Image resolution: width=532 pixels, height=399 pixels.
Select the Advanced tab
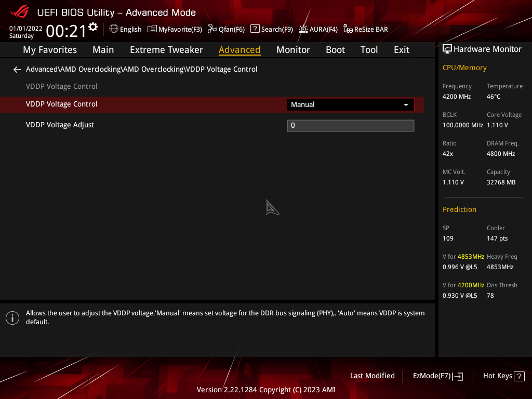pyautogui.click(x=240, y=50)
